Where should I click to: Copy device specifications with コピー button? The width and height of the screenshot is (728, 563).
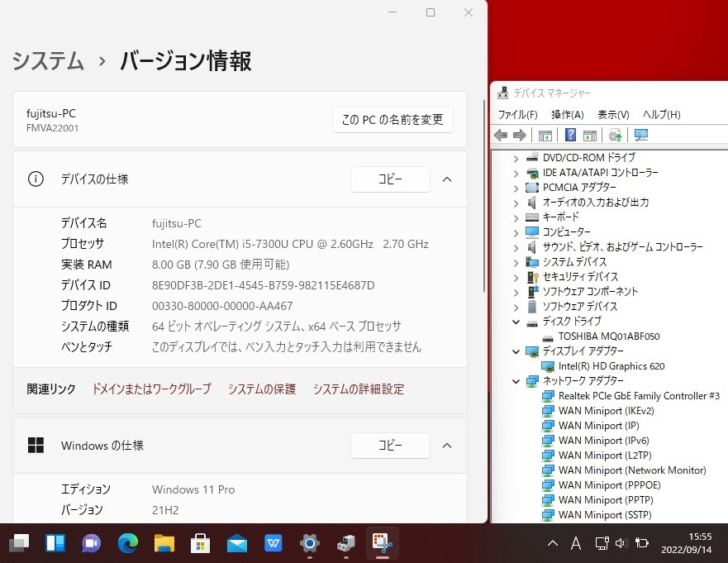click(390, 179)
